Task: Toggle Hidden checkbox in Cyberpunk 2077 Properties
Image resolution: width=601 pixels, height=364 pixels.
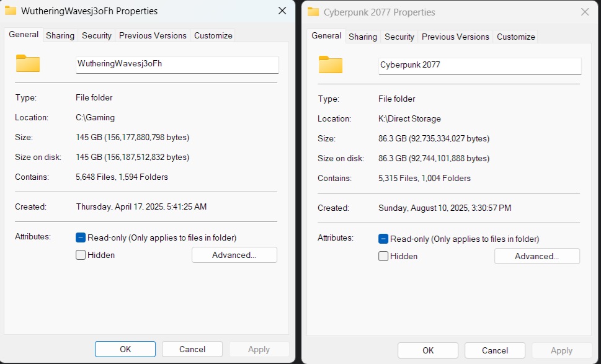Action: click(383, 256)
